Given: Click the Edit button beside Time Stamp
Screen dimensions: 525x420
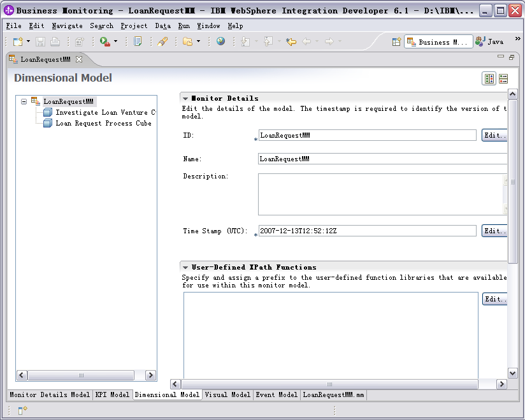Looking at the screenshot, I should pos(494,231).
